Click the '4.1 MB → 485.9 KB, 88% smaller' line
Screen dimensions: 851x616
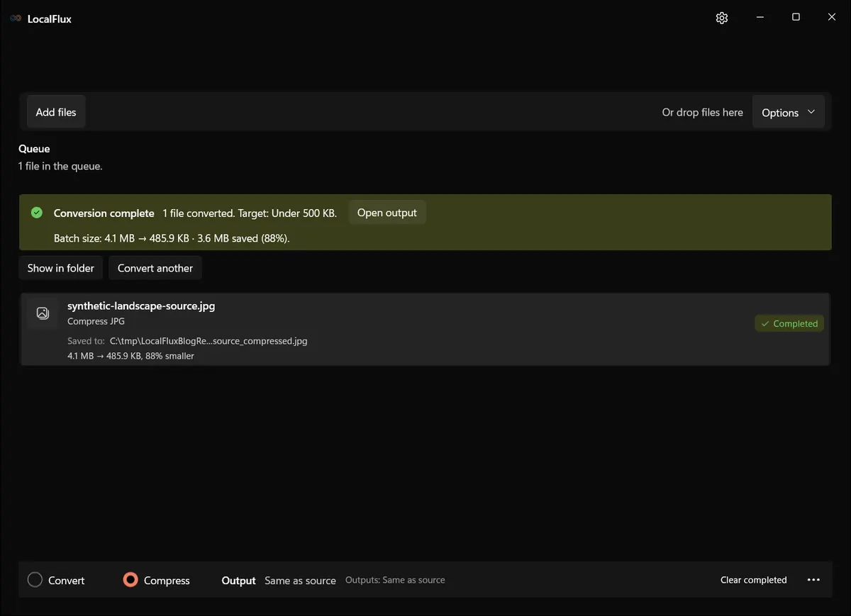130,356
